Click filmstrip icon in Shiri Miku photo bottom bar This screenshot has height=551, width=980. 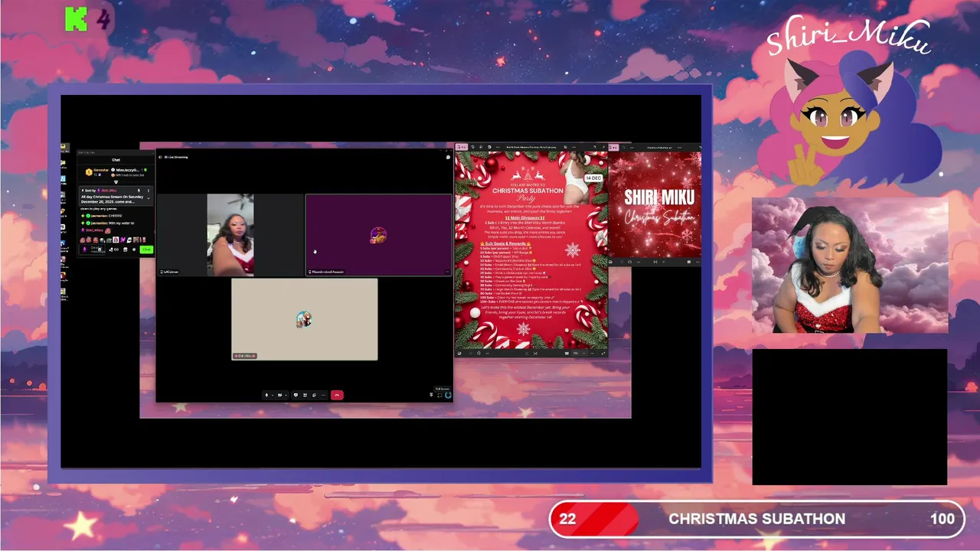(x=689, y=262)
